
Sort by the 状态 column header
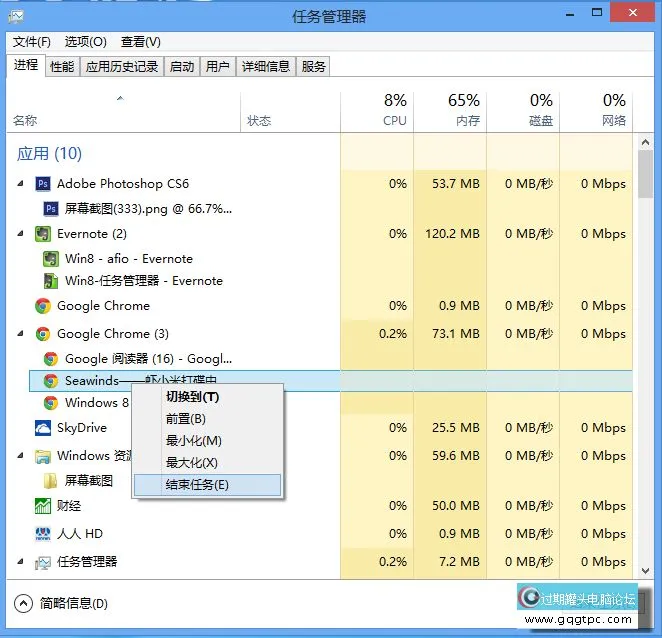[x=290, y=112]
